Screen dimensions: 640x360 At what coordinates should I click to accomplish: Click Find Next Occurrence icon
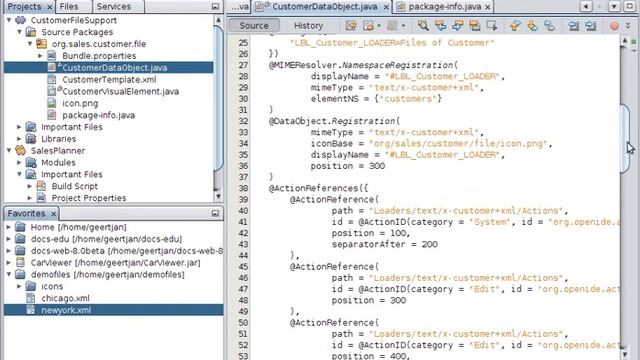pos(458,26)
